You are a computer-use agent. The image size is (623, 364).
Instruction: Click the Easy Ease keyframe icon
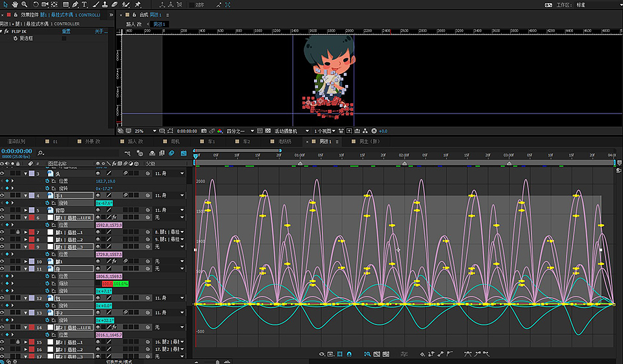[468, 354]
